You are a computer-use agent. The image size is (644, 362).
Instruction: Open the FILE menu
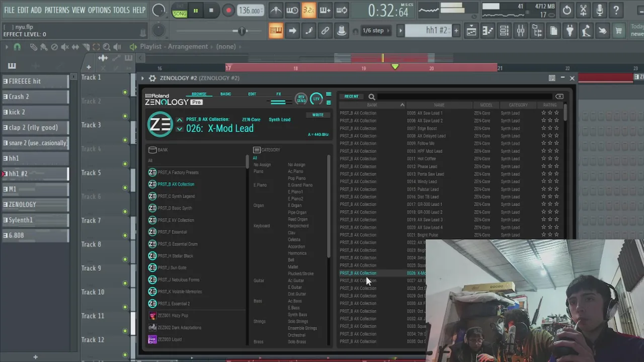point(9,10)
